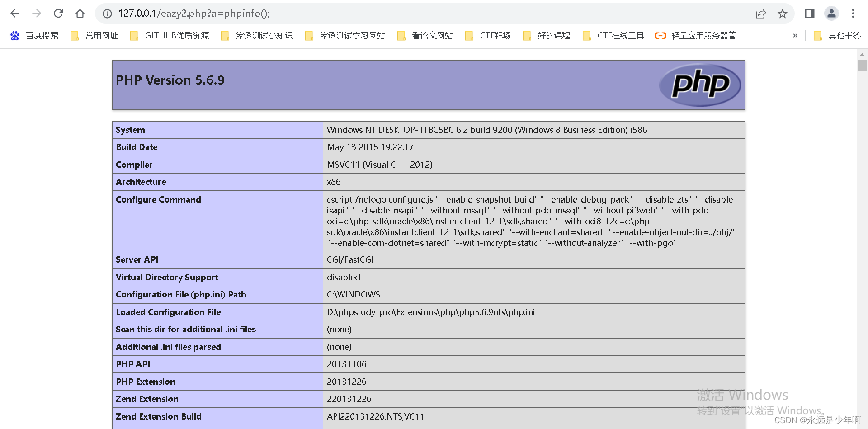
Task: Open the GITHUB优质资源 bookmark folder
Action: tap(170, 36)
